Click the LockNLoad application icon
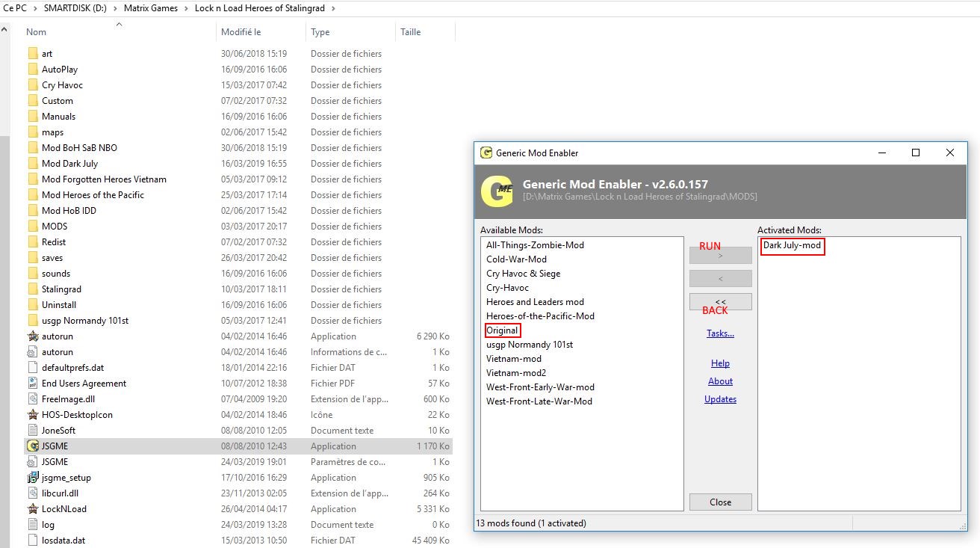The height and width of the screenshot is (548, 980). pos(32,508)
